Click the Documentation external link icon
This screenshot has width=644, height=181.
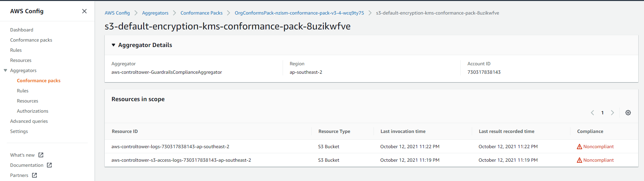(x=49, y=165)
